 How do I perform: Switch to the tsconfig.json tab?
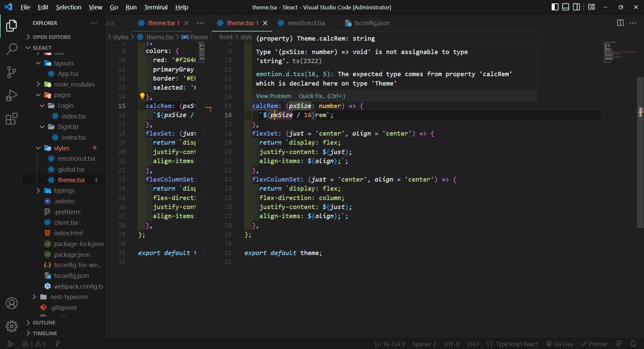372,23
